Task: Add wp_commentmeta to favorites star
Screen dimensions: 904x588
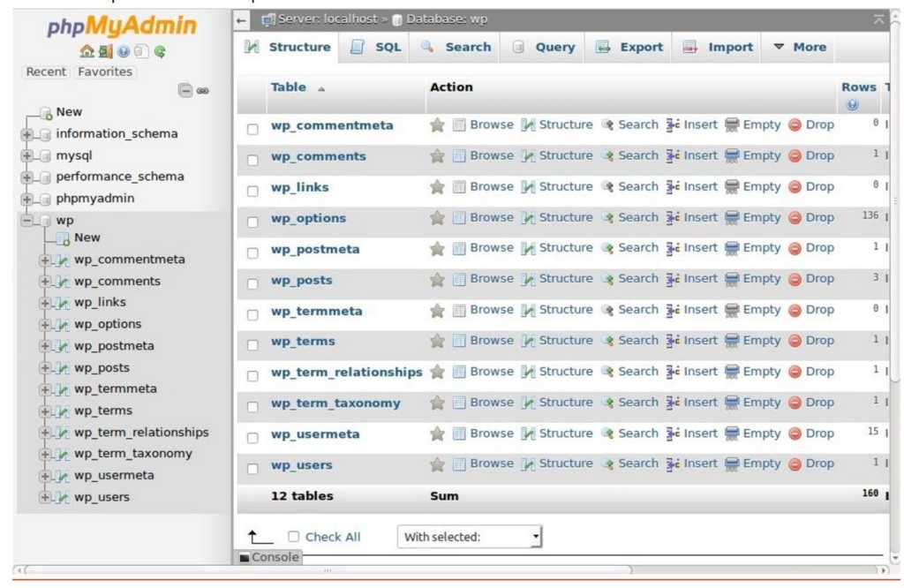Action: click(x=437, y=124)
